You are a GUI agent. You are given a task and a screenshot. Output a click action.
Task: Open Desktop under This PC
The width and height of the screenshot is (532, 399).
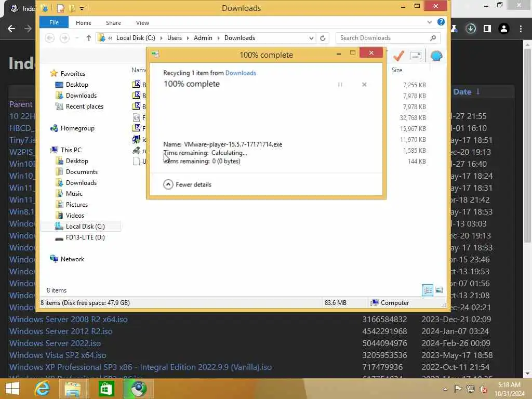[77, 161]
